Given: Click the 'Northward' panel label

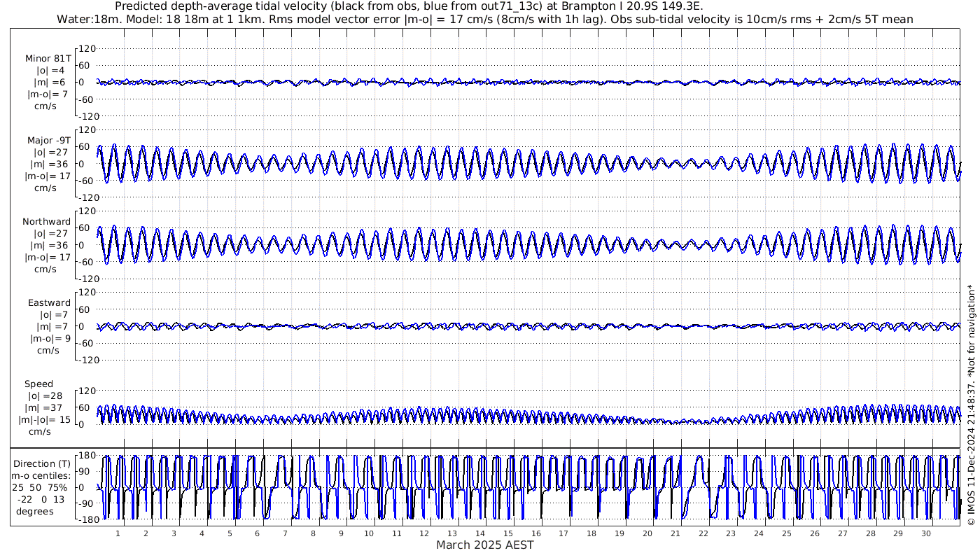Looking at the screenshot, I should (x=46, y=222).
